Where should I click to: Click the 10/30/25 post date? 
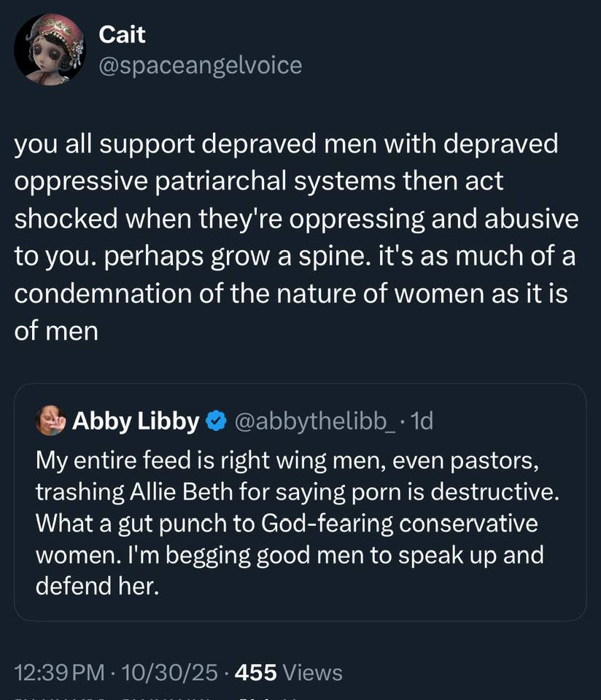tap(172, 672)
